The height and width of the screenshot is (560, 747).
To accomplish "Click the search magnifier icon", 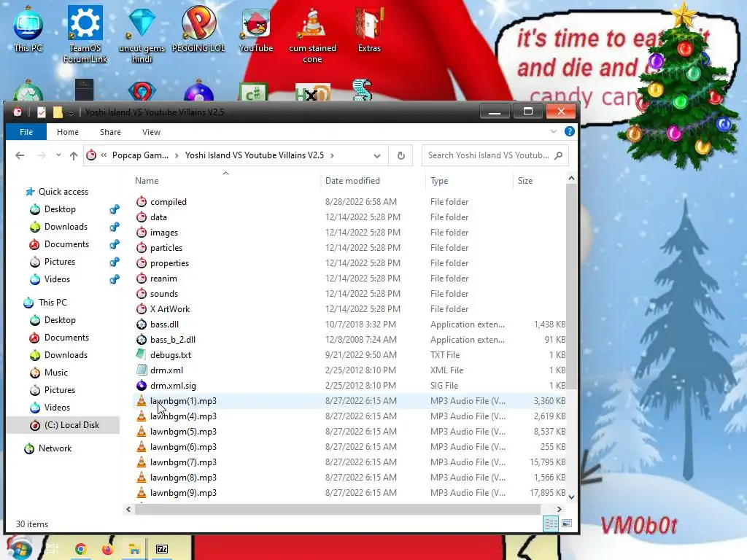I will click(558, 155).
